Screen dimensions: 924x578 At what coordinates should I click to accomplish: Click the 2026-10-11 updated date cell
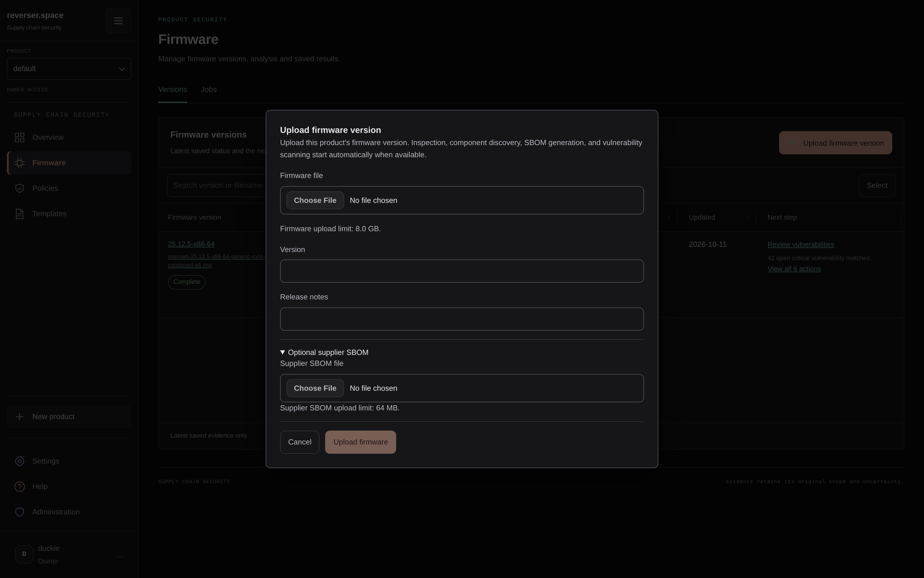(707, 245)
